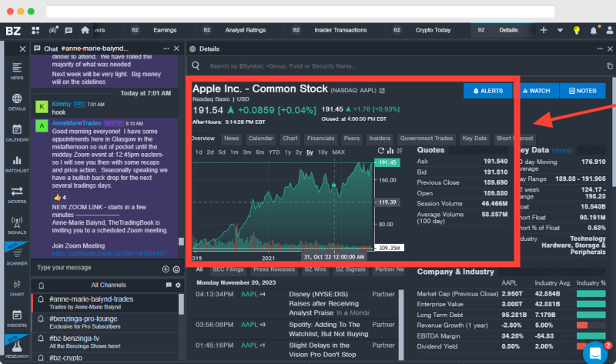The image size is (616, 364).
Task: Open Movers in left sidebar
Action: tap(17, 195)
